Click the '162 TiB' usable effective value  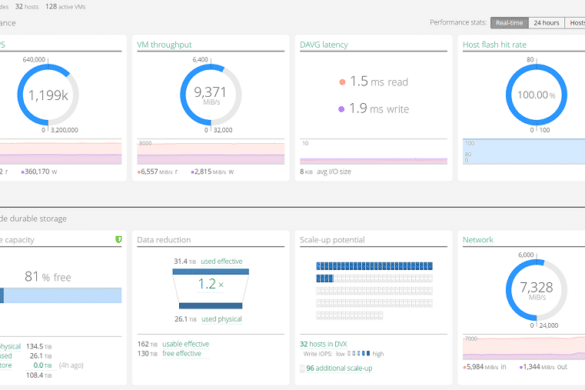click(x=148, y=344)
